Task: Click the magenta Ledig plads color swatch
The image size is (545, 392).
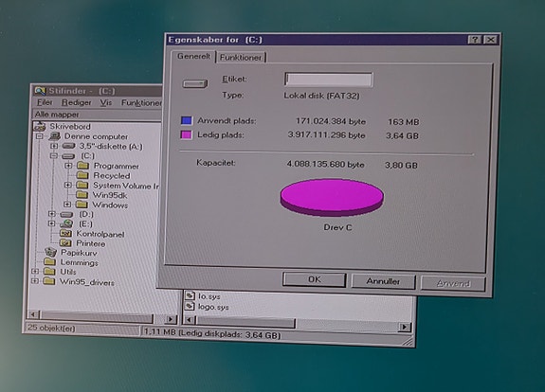Action: pos(187,134)
